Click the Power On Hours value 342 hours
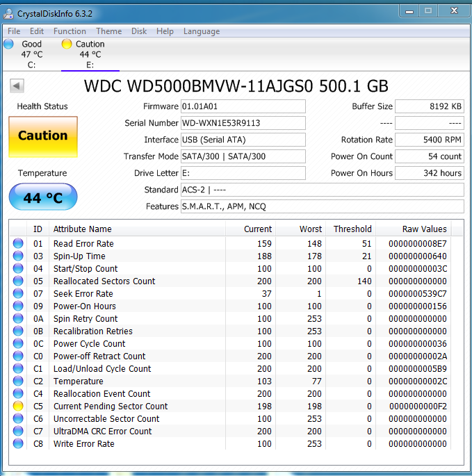 (x=430, y=173)
